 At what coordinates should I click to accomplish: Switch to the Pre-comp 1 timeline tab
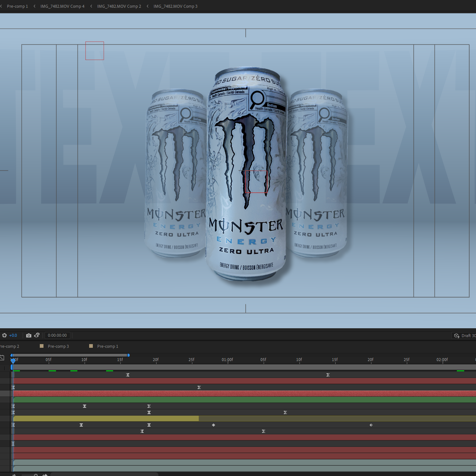pos(108,346)
